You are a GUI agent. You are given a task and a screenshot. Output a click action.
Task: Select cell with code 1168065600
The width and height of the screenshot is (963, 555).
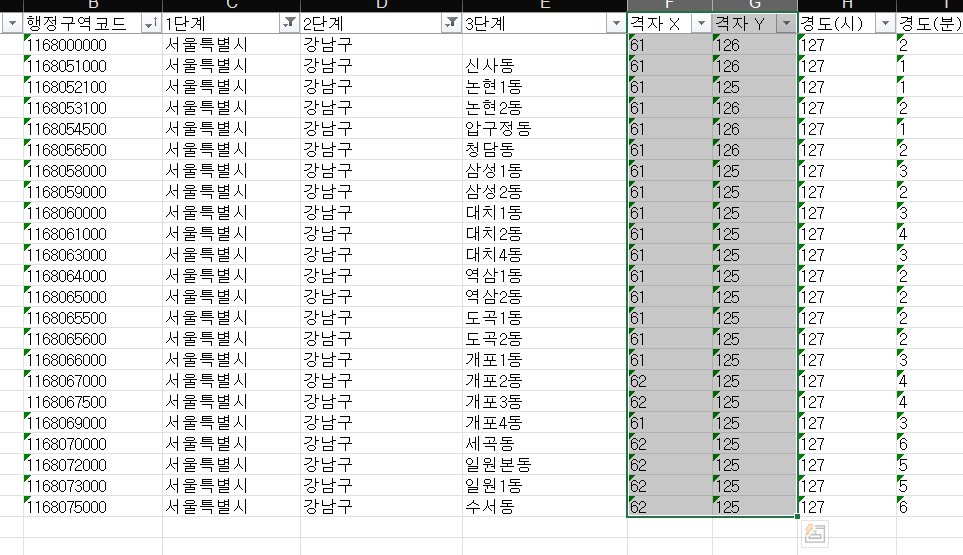pos(93,339)
